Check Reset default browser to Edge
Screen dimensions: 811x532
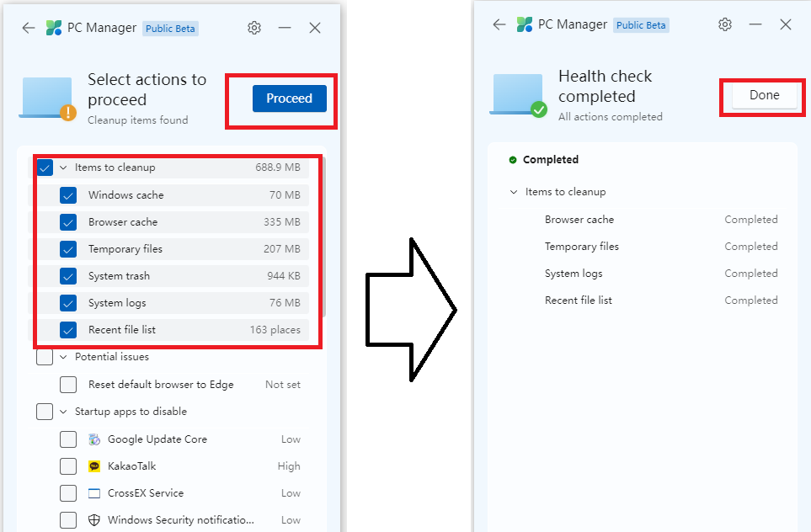click(x=68, y=385)
